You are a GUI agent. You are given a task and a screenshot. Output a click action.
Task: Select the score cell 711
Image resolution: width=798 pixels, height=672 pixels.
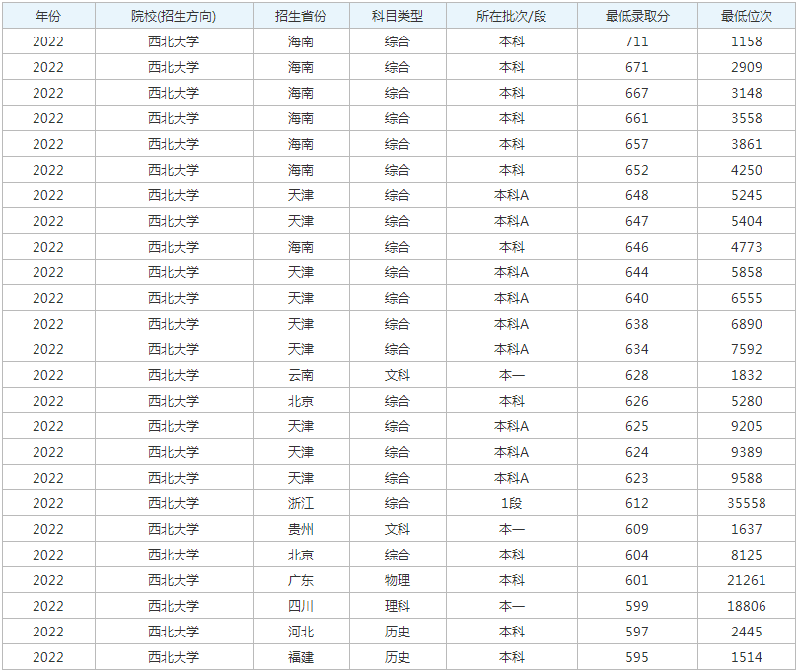coord(637,41)
